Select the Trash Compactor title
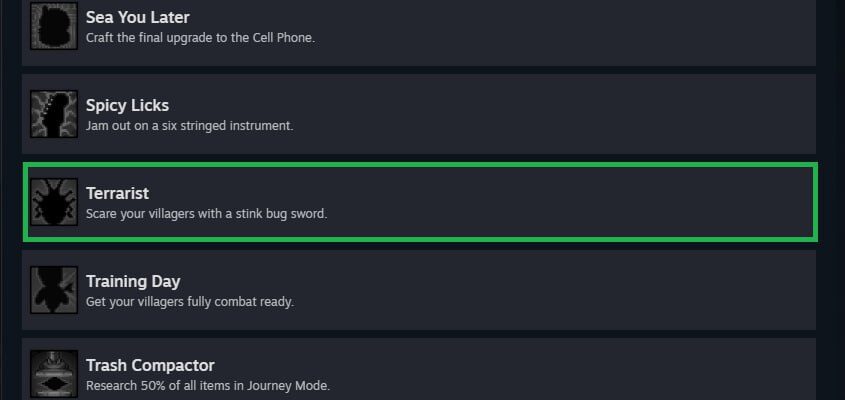The height and width of the screenshot is (400, 845). click(x=150, y=365)
